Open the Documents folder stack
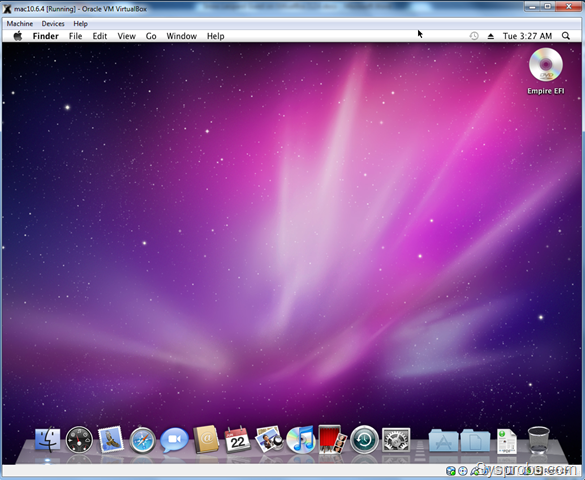This screenshot has width=585, height=480. (x=475, y=440)
